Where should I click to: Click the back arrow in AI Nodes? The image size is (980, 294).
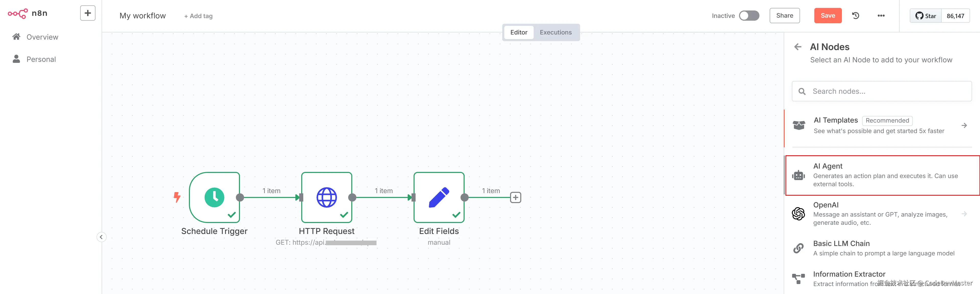(x=798, y=47)
